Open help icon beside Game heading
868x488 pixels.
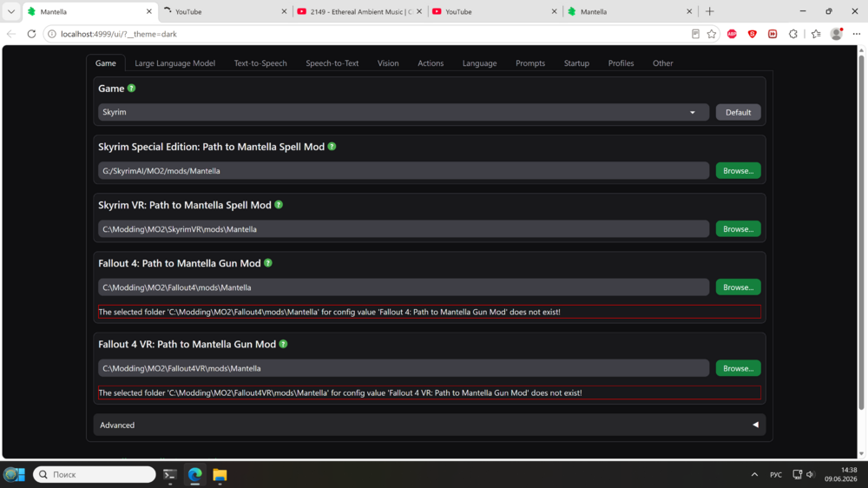pos(131,88)
